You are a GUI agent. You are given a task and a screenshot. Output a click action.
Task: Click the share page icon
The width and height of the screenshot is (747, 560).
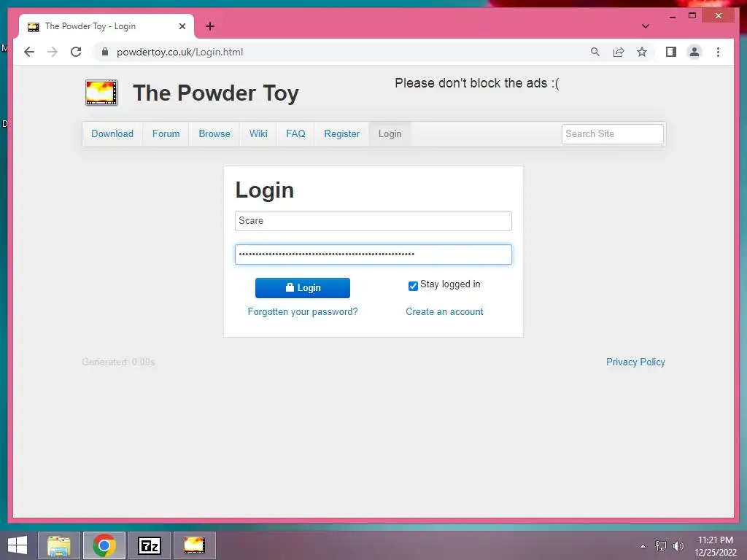click(619, 52)
